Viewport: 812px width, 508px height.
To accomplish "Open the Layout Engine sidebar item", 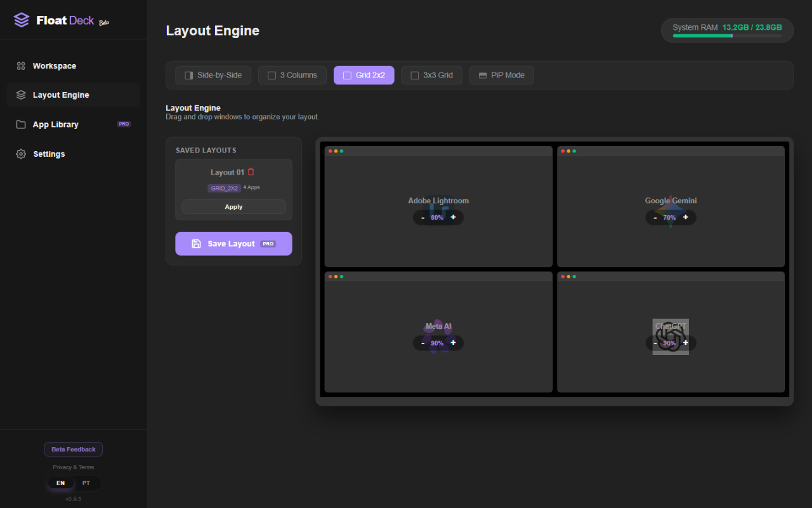I will 74,95.
